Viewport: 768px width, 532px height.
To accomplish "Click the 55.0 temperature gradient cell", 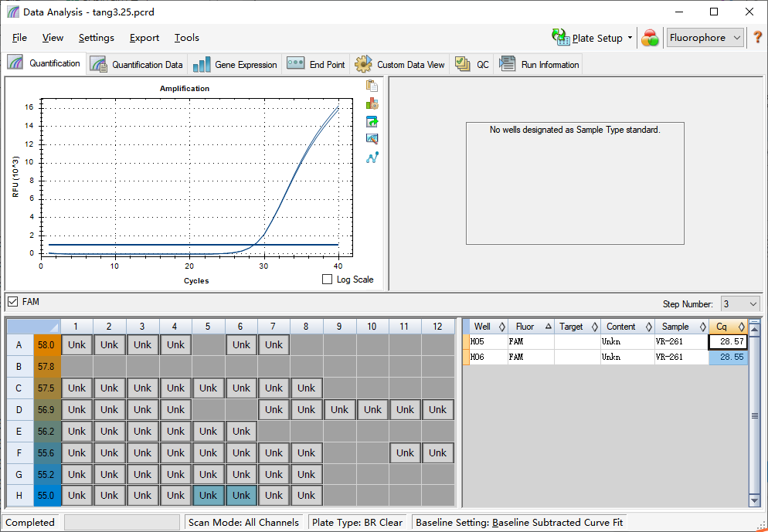I will click(46, 495).
